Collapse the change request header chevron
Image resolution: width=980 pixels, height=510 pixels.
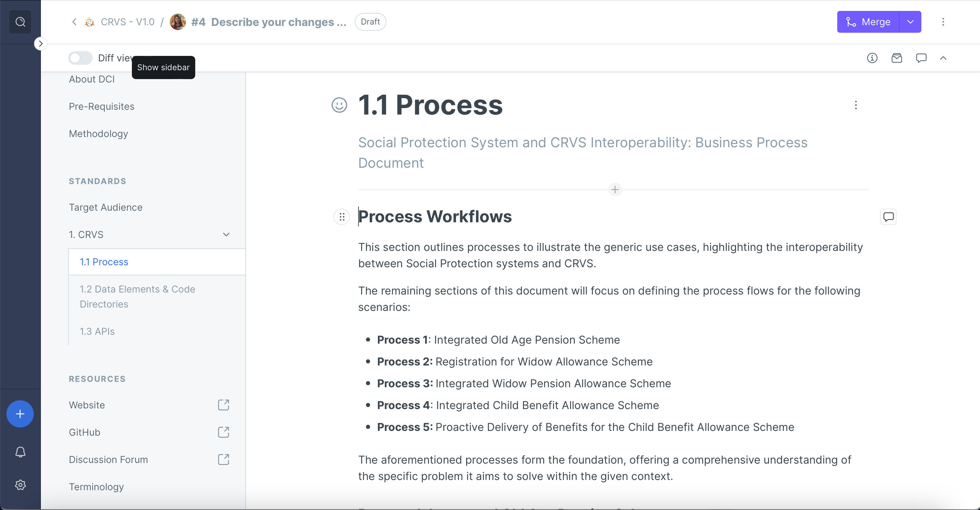coord(943,58)
